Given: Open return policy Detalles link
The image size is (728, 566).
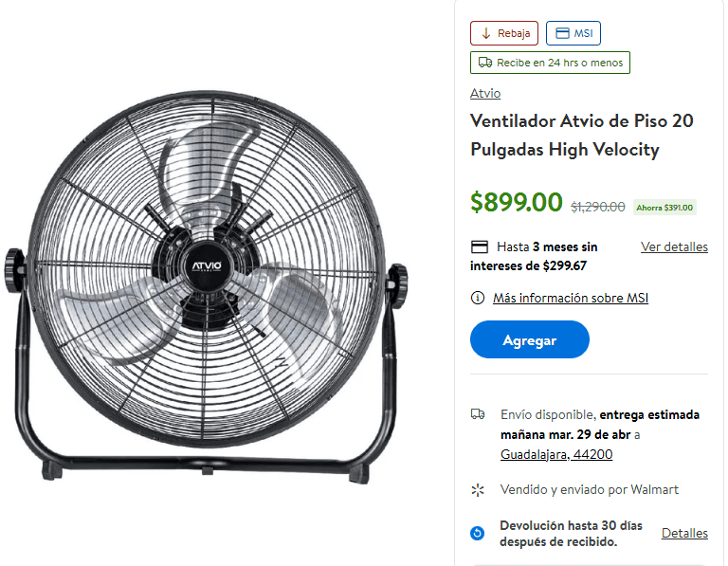Looking at the screenshot, I should click(x=684, y=533).
